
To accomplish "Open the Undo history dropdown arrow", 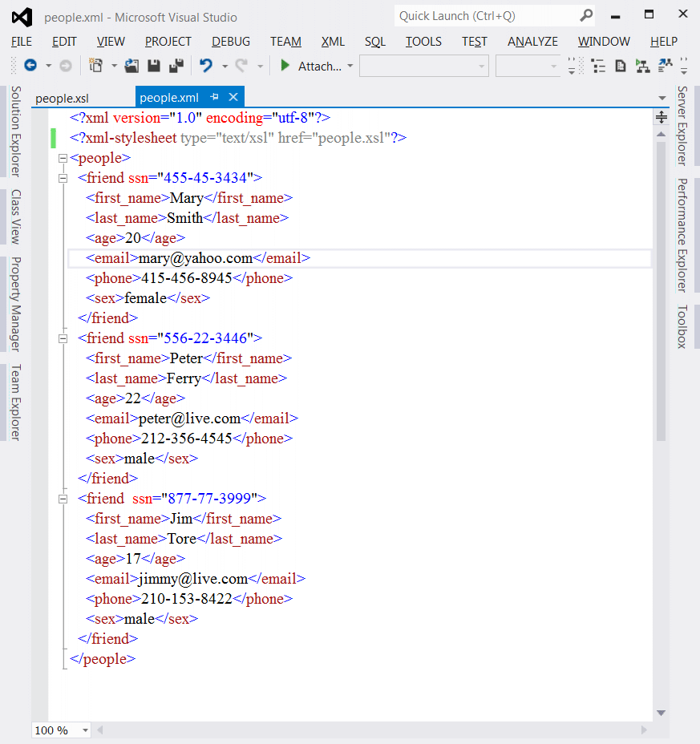I will coord(225,66).
